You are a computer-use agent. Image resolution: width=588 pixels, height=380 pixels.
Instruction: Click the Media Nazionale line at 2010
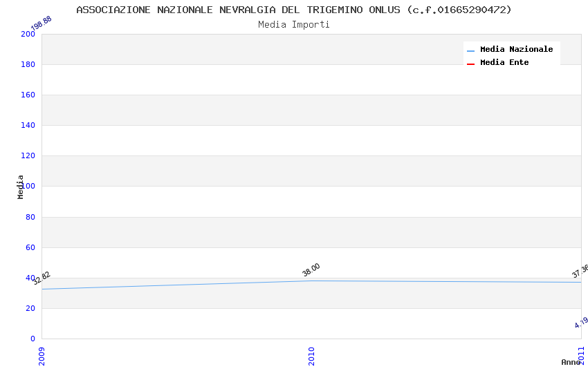coord(311,281)
